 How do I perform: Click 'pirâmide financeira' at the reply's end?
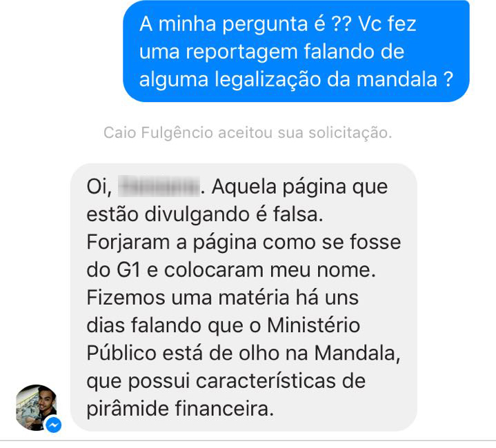[x=180, y=409]
